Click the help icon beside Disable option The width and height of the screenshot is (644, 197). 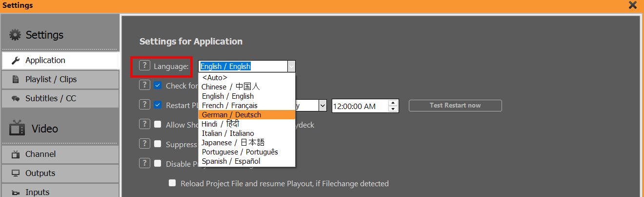144,163
